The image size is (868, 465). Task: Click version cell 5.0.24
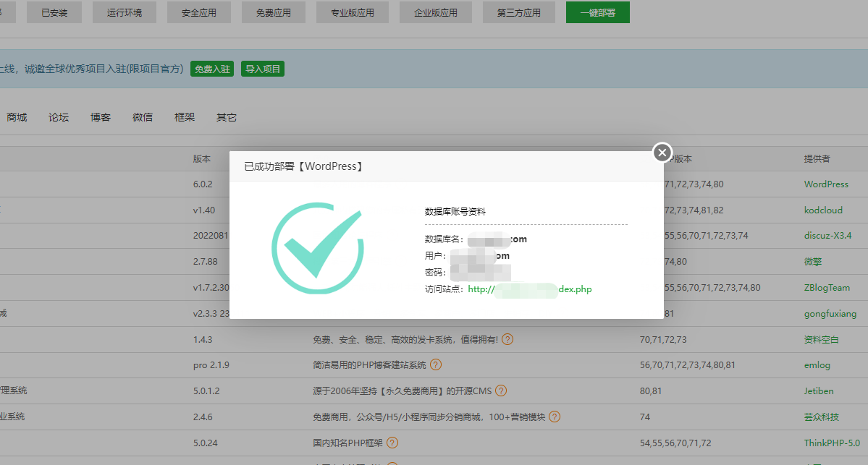[x=206, y=443]
